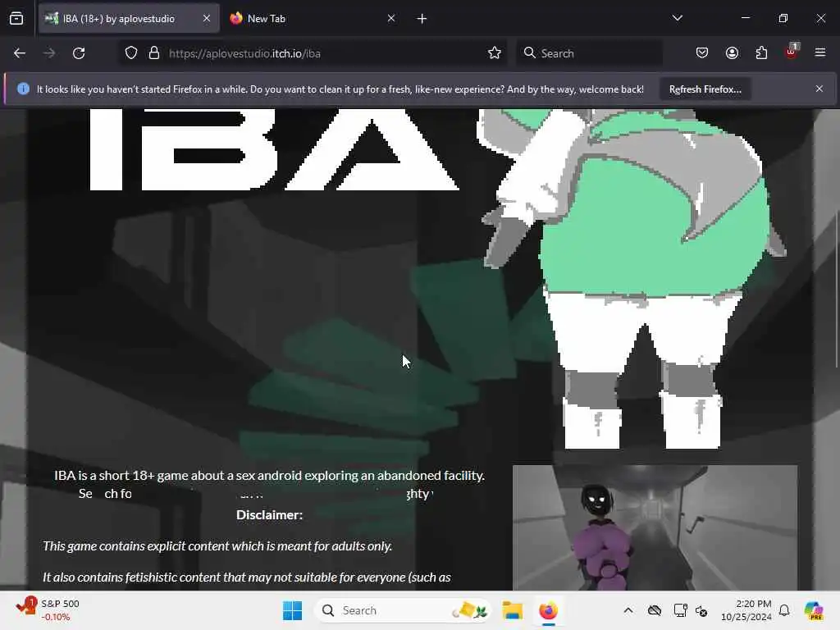The width and height of the screenshot is (840, 630).
Task: Launch Copilot preview from the taskbar
Action: [x=814, y=610]
